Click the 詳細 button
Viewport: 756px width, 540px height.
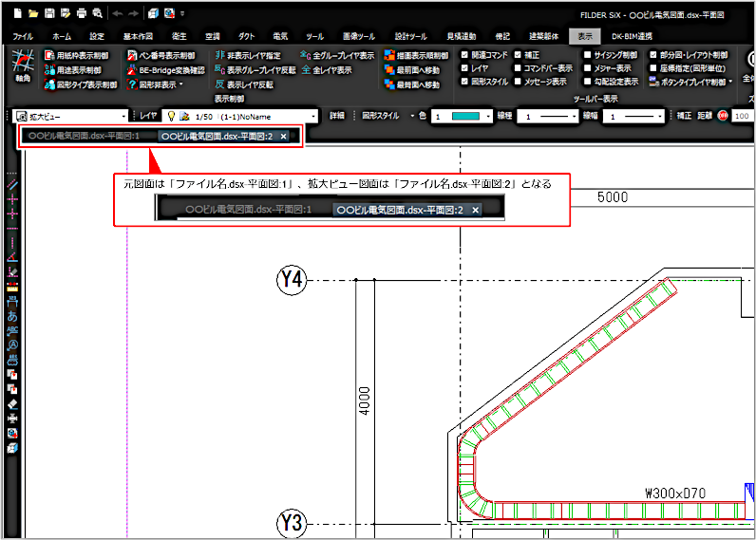(x=337, y=116)
